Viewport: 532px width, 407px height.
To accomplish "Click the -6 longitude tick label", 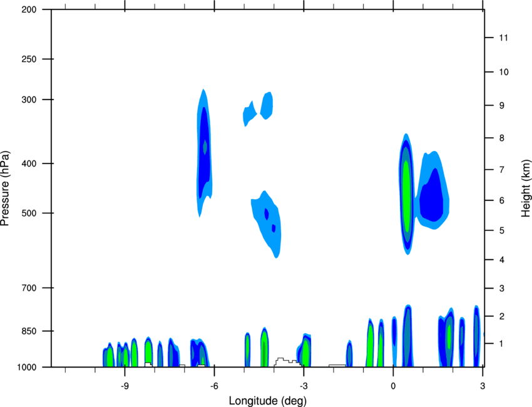I will pos(214,386).
